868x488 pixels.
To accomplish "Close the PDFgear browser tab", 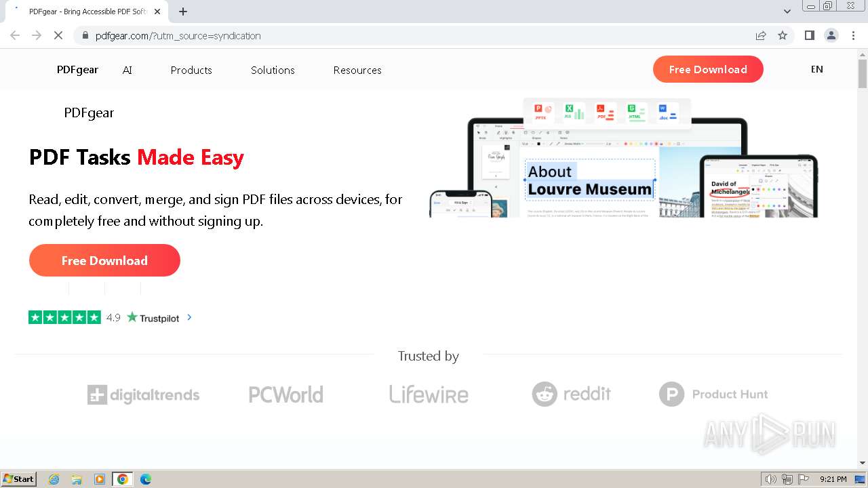I will coord(157,12).
